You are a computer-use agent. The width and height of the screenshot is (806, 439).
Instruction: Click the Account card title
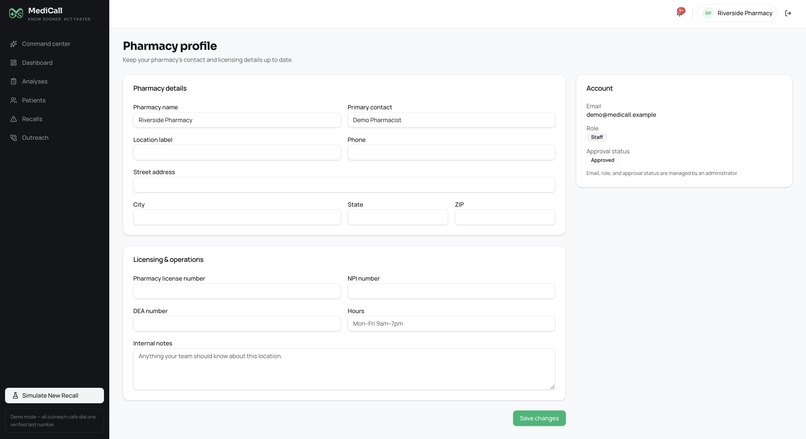[599, 88]
